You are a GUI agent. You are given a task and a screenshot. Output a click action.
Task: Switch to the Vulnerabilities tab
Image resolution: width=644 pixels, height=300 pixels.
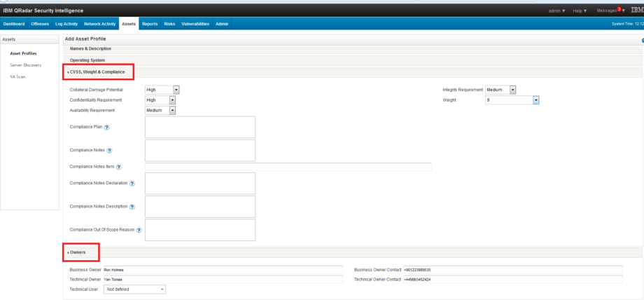[x=195, y=24]
